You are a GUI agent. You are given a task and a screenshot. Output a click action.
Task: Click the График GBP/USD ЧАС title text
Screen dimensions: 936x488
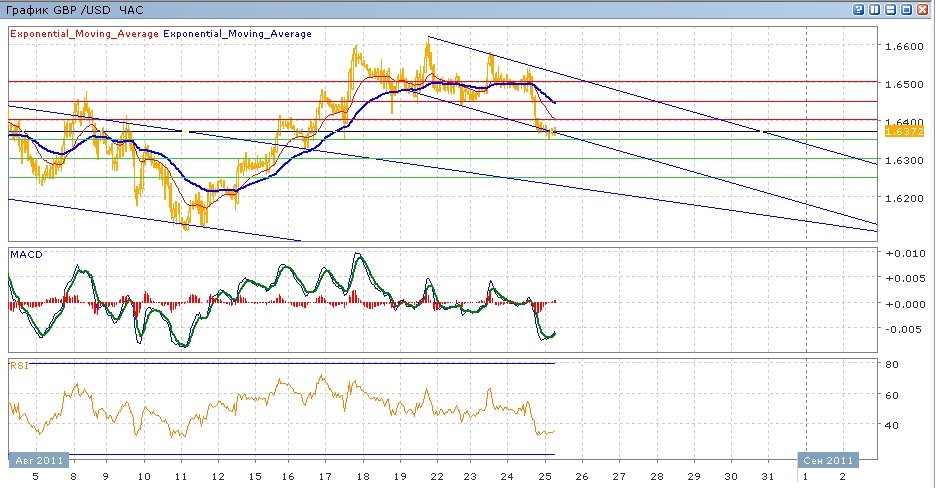coord(75,9)
